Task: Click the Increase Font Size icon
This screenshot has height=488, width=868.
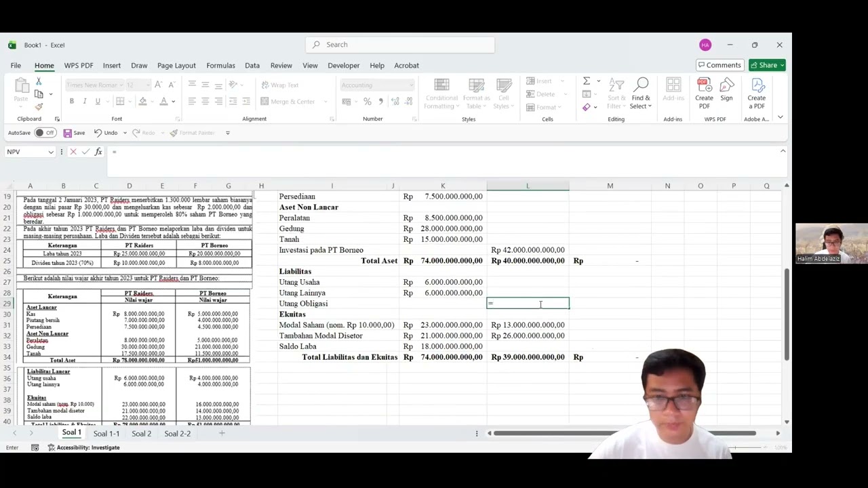Action: click(x=158, y=85)
